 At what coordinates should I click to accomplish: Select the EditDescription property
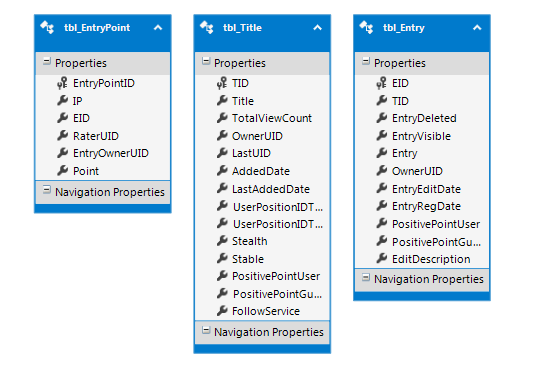431,259
